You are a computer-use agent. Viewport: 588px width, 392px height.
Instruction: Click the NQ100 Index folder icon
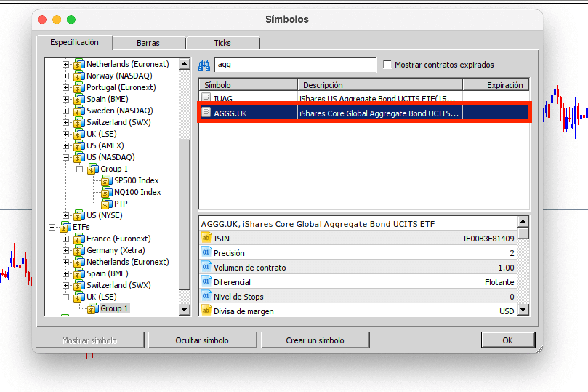coord(106,192)
